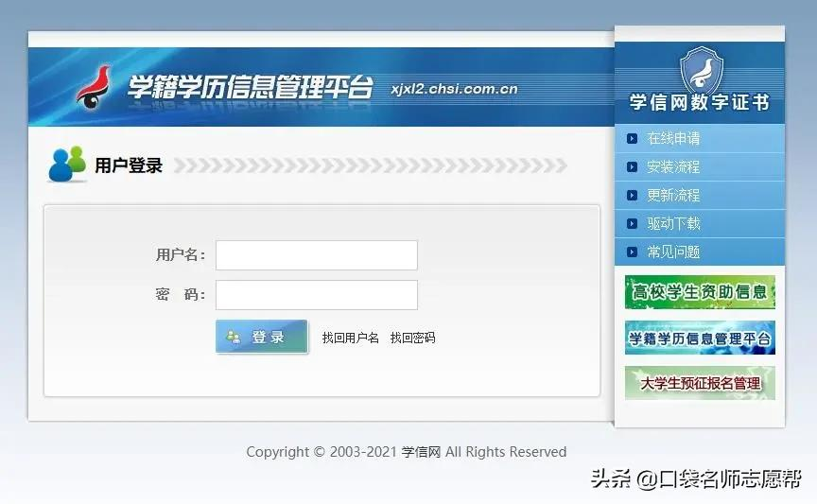The width and height of the screenshot is (817, 504).
Task: Click the 学籍学历信息管理平台 header title
Action: click(250, 87)
